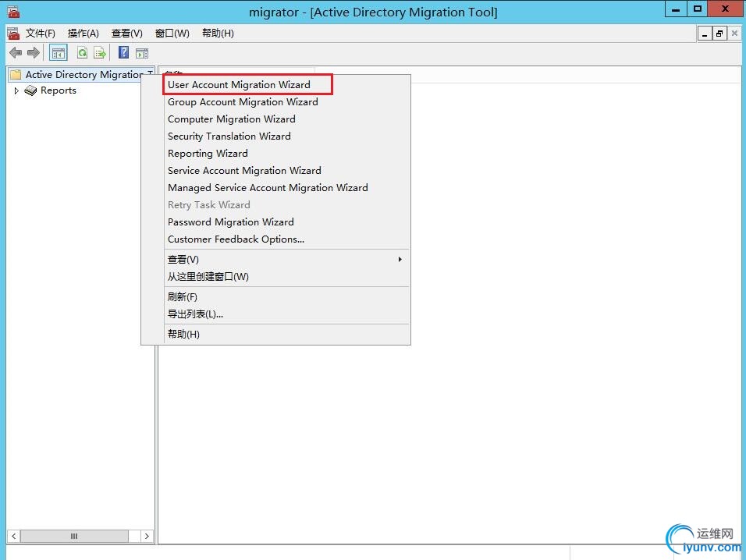
Task: Toggle the action pane toolbar icon
Action: 142,53
